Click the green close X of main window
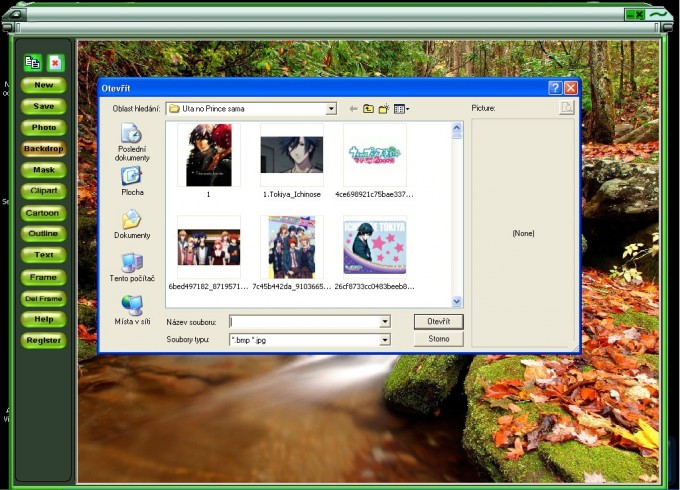Screen dimensions: 680x490 tap(640, 15)
